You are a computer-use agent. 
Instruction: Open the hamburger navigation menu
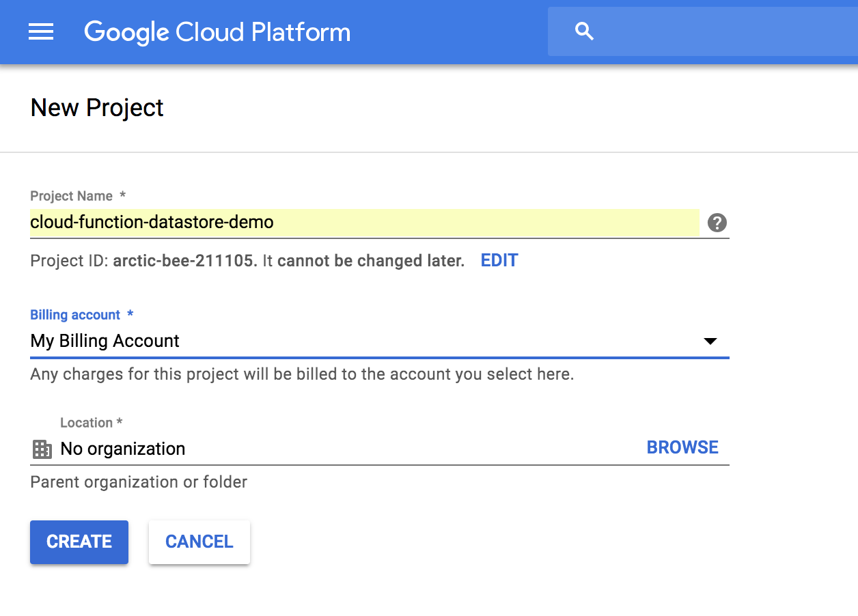click(41, 31)
